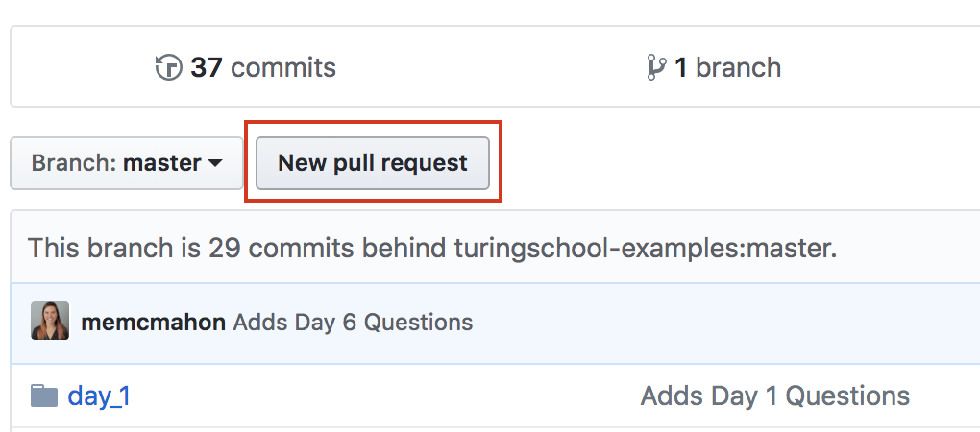
Task: Open the day_1 folder link
Action: [99, 396]
